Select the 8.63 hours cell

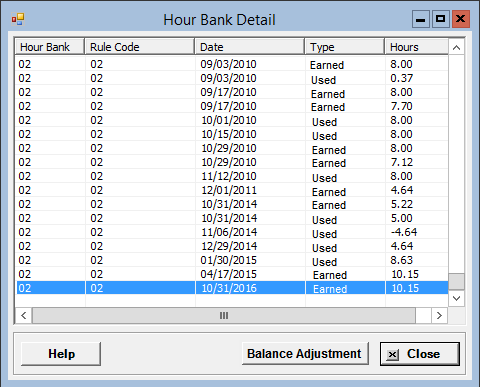click(x=402, y=260)
